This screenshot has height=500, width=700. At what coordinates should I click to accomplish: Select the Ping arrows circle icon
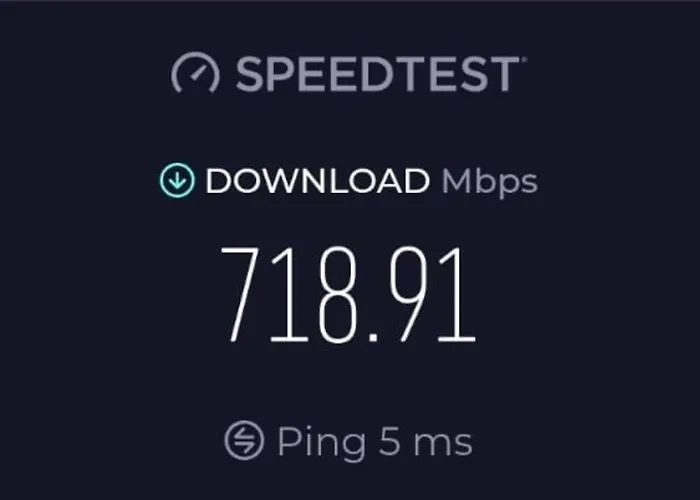tap(244, 440)
